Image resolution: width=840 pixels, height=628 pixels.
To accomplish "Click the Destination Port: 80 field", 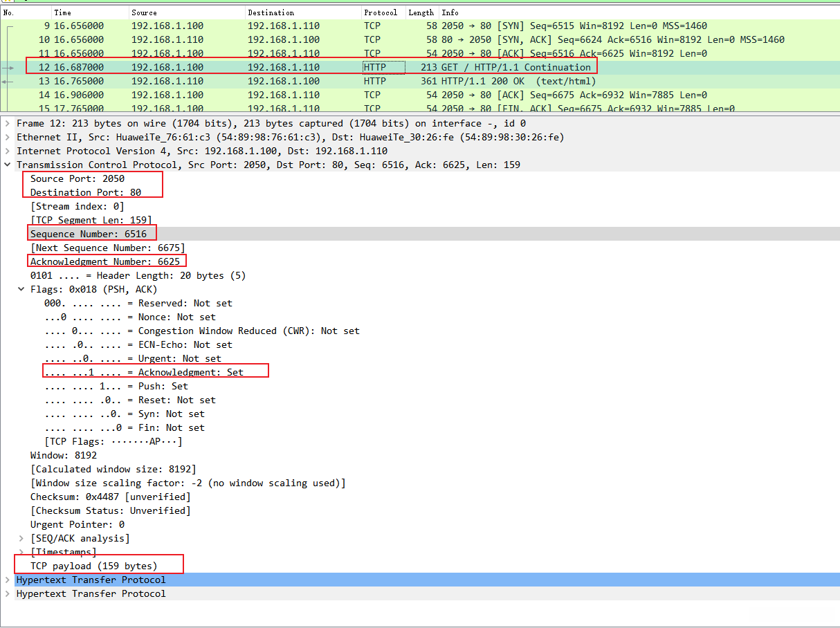I will pyautogui.click(x=86, y=192).
